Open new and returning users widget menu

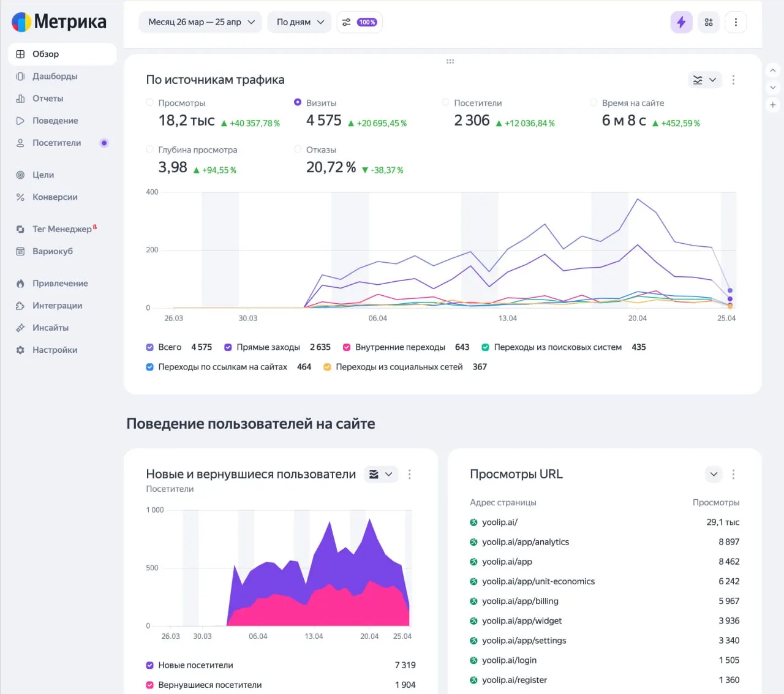[x=410, y=474]
